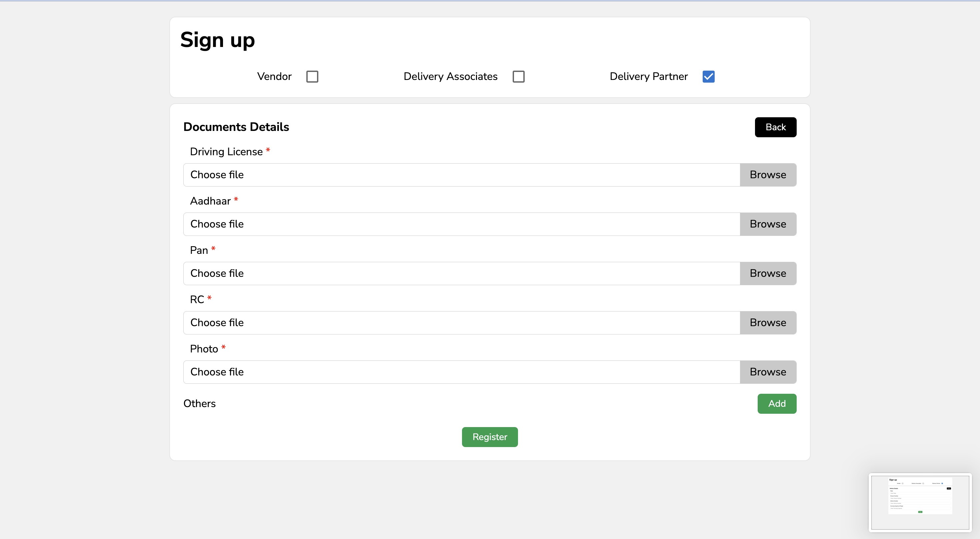Click the Pan Choose file field
Viewport: 980px width, 539px height.
click(461, 273)
